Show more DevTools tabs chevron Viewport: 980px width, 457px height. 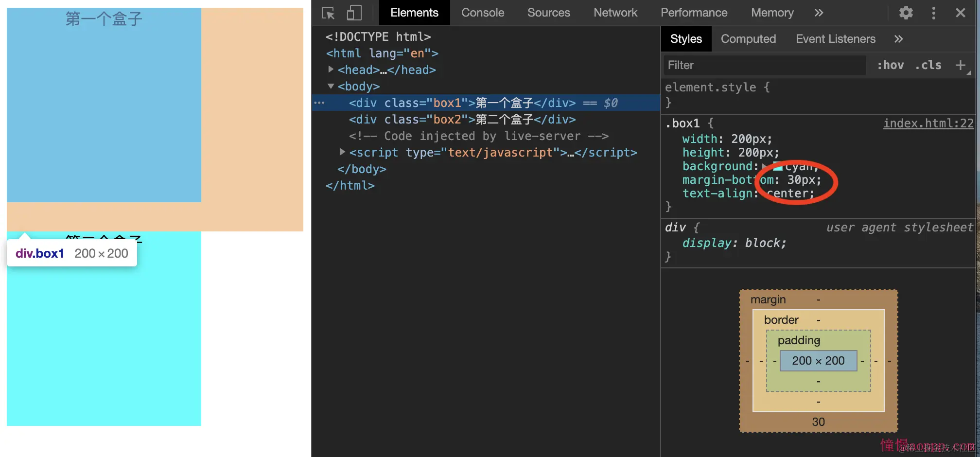point(819,13)
